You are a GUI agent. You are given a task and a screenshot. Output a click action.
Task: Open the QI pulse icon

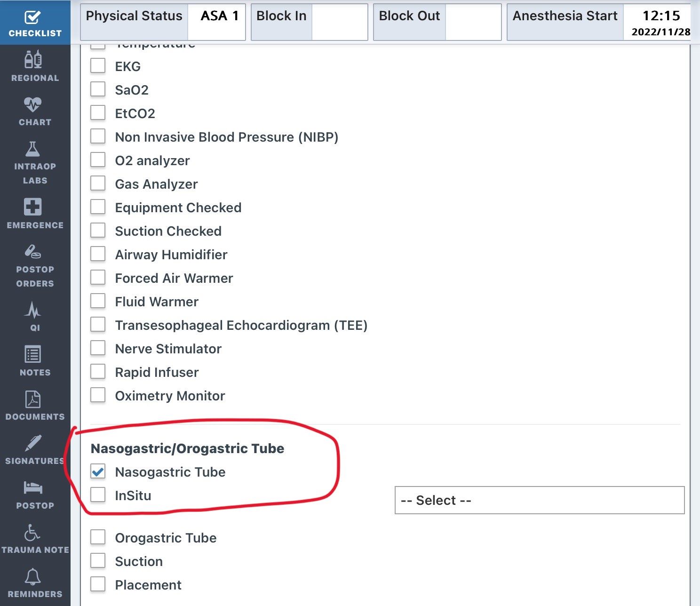coord(33,310)
